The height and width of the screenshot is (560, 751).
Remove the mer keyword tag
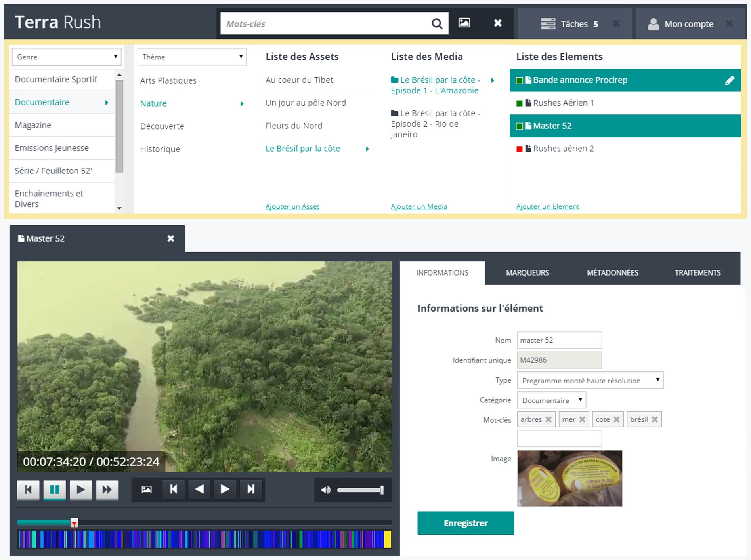[x=582, y=419]
